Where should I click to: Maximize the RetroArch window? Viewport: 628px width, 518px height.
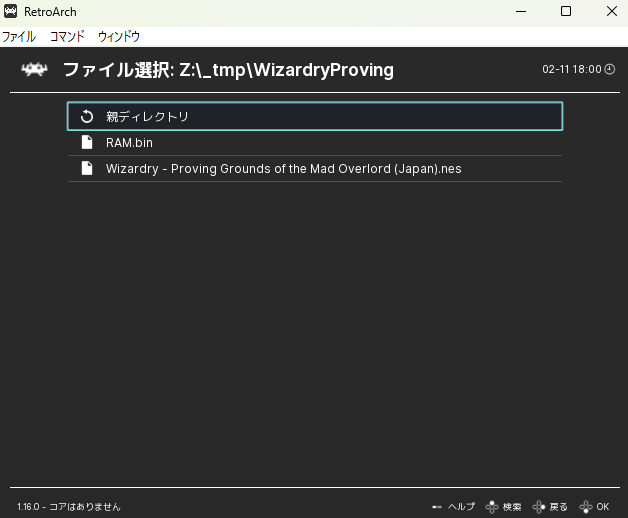pos(566,12)
